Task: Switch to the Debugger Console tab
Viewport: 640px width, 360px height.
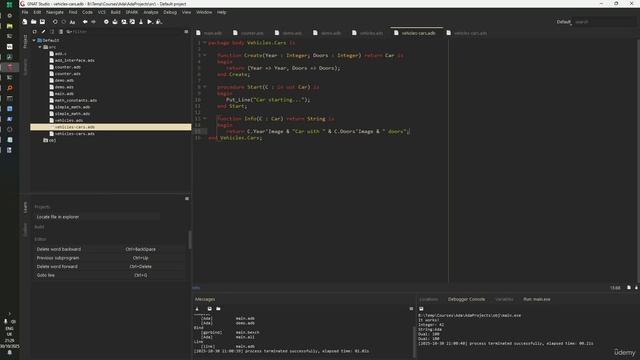Action: (x=466, y=299)
